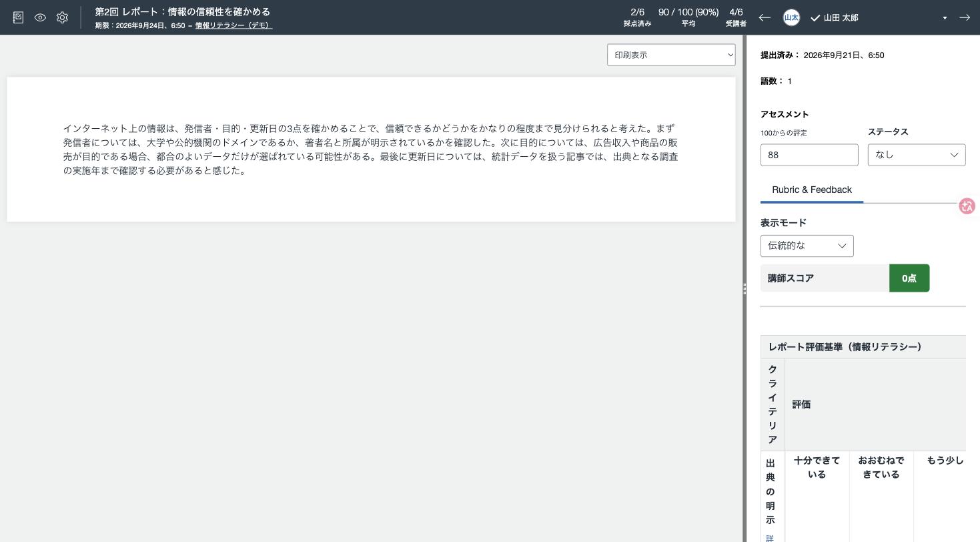Click the アセスメント heading
980x542 pixels.
[x=785, y=114]
